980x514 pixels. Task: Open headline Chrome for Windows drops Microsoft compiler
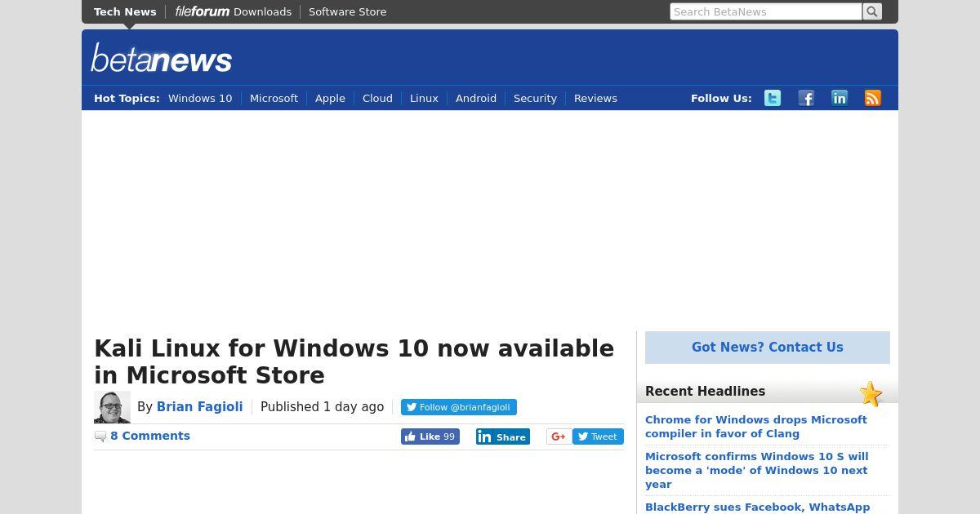(756, 427)
